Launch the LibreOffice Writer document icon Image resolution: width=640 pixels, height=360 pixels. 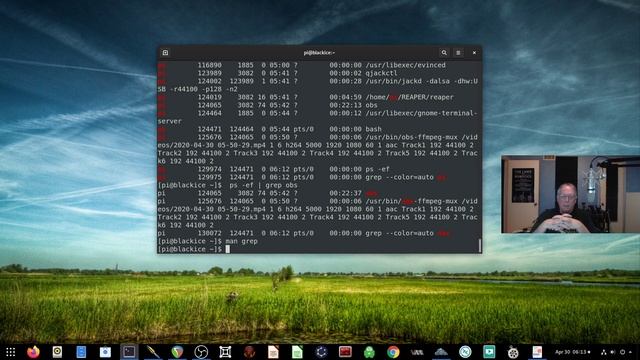tap(273, 352)
